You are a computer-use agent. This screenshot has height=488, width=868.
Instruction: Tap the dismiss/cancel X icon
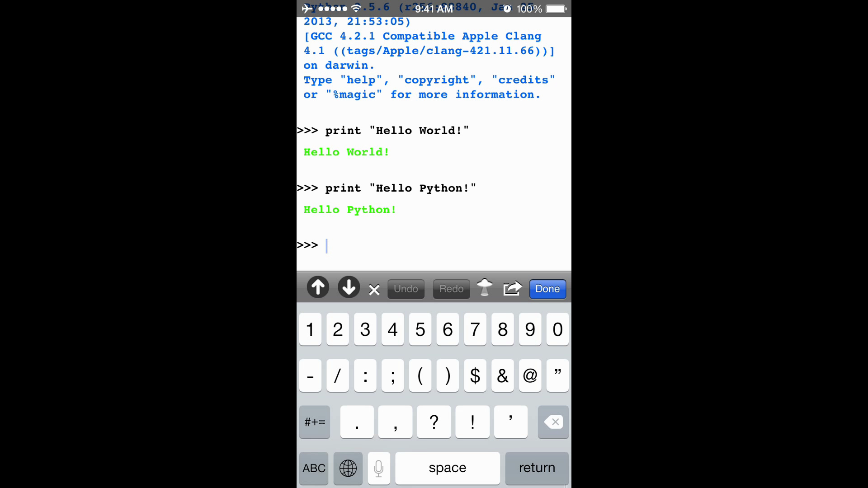pos(374,289)
